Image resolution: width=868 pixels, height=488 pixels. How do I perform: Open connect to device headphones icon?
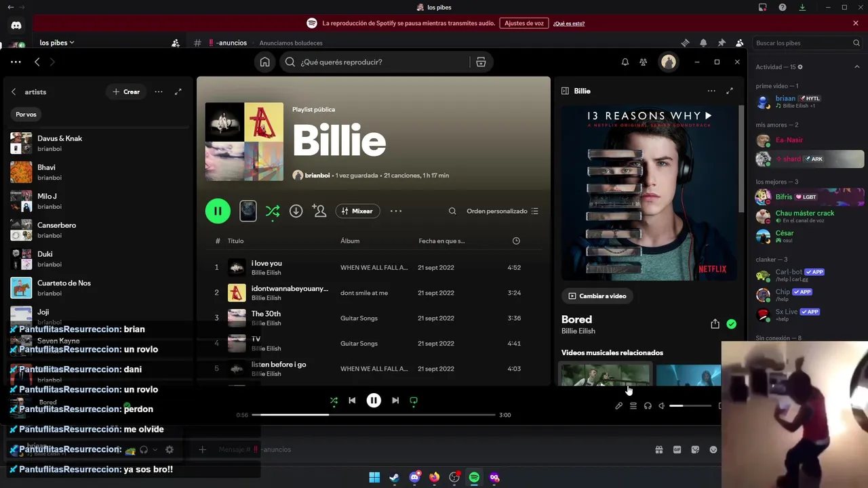click(x=648, y=406)
